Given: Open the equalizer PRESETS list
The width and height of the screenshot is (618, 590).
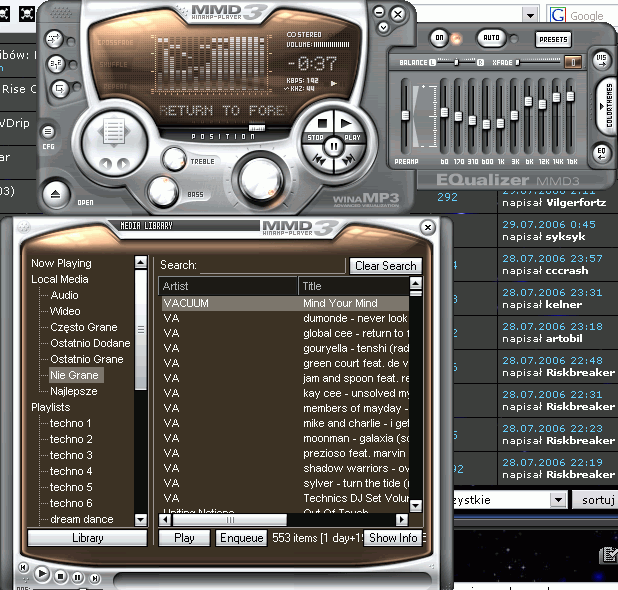Looking at the screenshot, I should (552, 39).
